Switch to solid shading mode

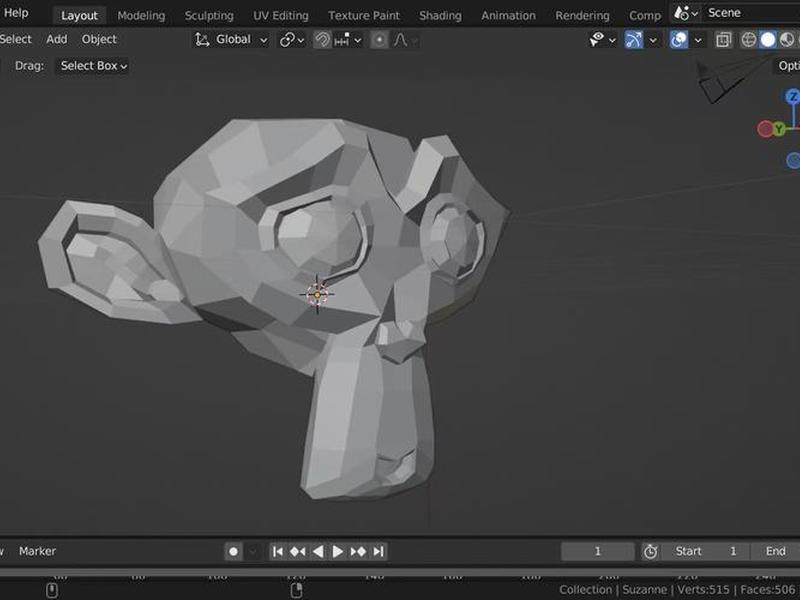[768, 39]
